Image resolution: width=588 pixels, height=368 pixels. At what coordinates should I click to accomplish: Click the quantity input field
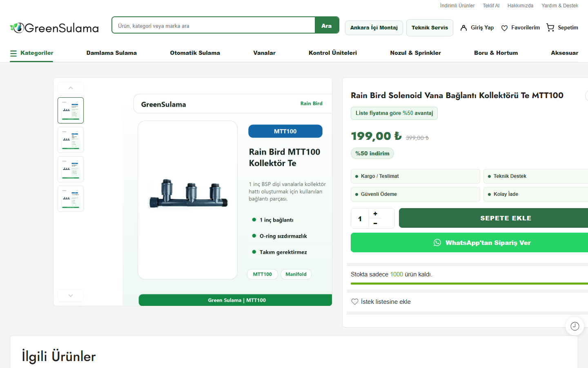[360, 218]
